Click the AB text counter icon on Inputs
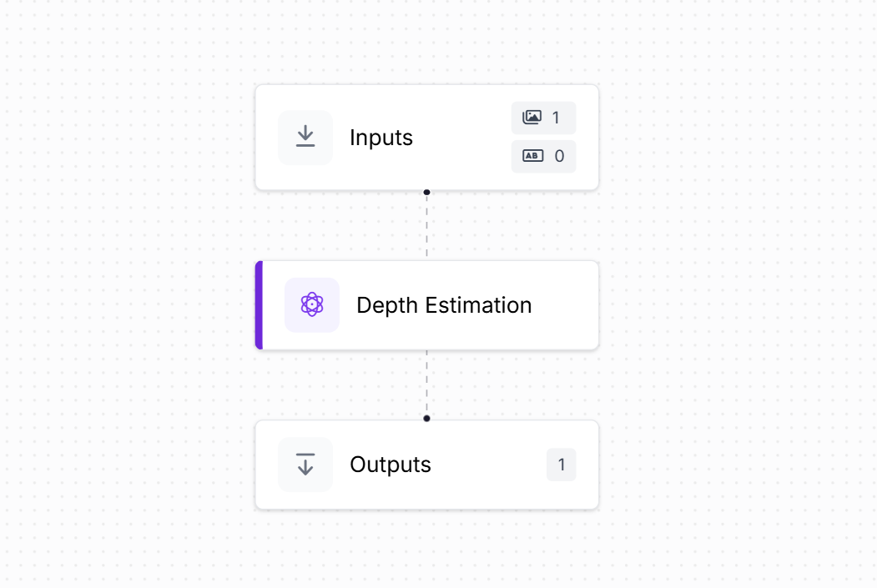 (532, 156)
